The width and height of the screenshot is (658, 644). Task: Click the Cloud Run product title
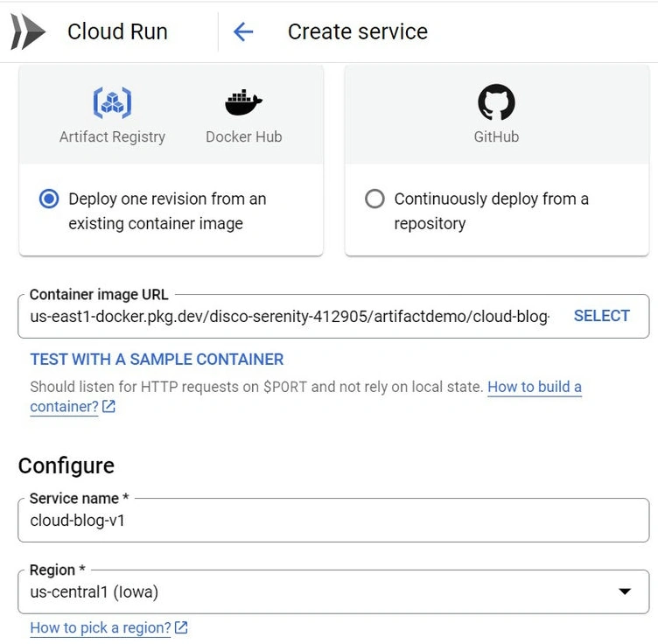117,31
